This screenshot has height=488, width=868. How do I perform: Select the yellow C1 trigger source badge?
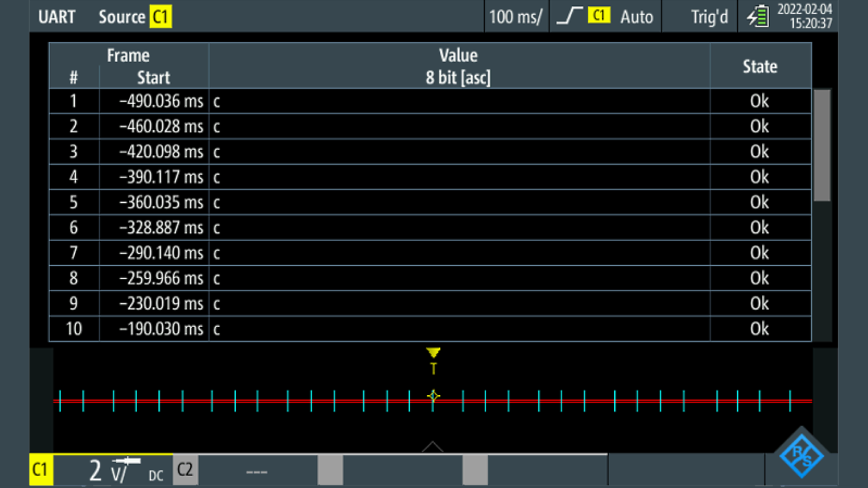click(599, 16)
